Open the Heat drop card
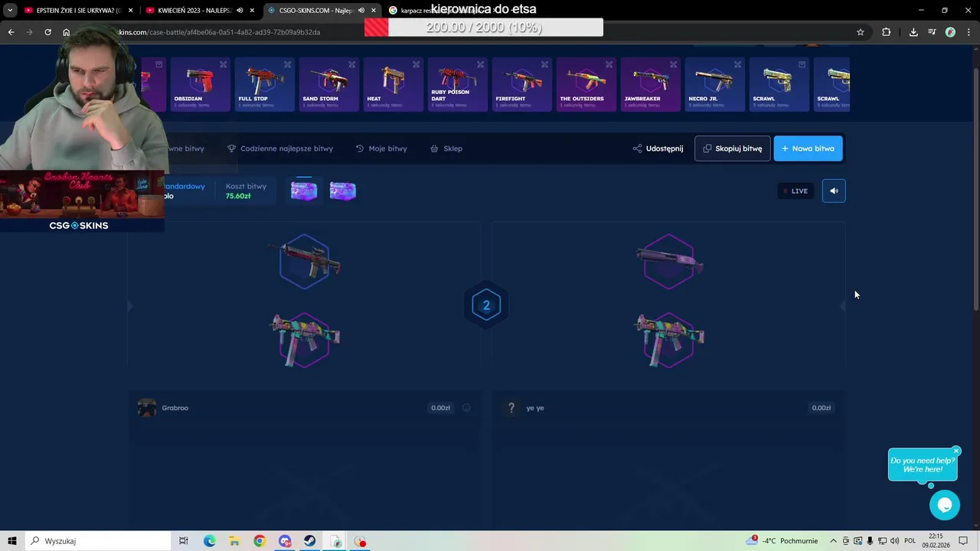The height and width of the screenshot is (551, 980). click(x=393, y=84)
